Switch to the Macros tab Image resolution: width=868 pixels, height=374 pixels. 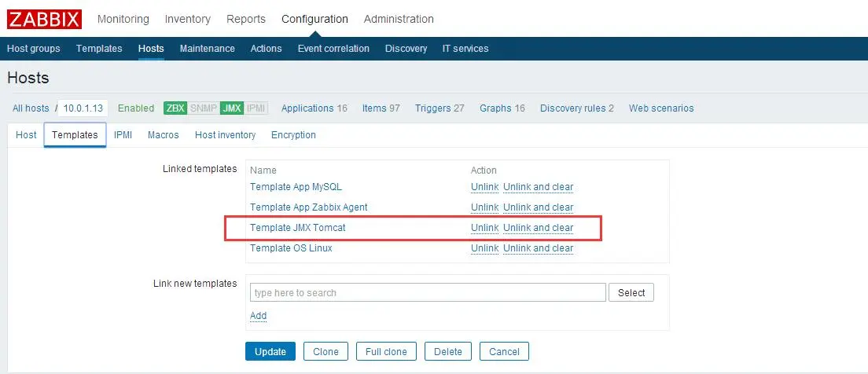[x=164, y=135]
